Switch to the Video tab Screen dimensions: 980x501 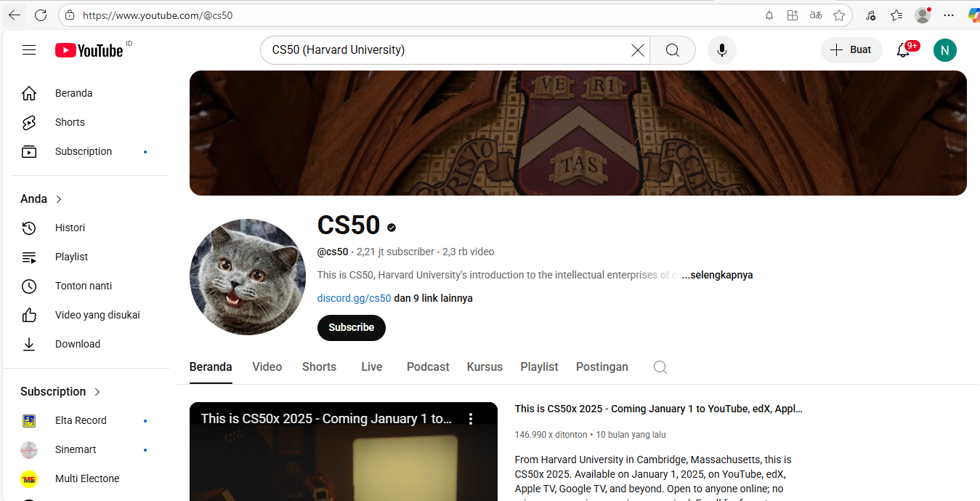click(267, 367)
